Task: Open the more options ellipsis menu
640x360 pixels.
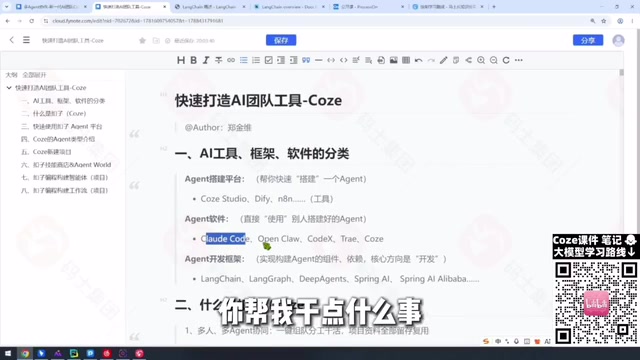Action: pos(519,60)
